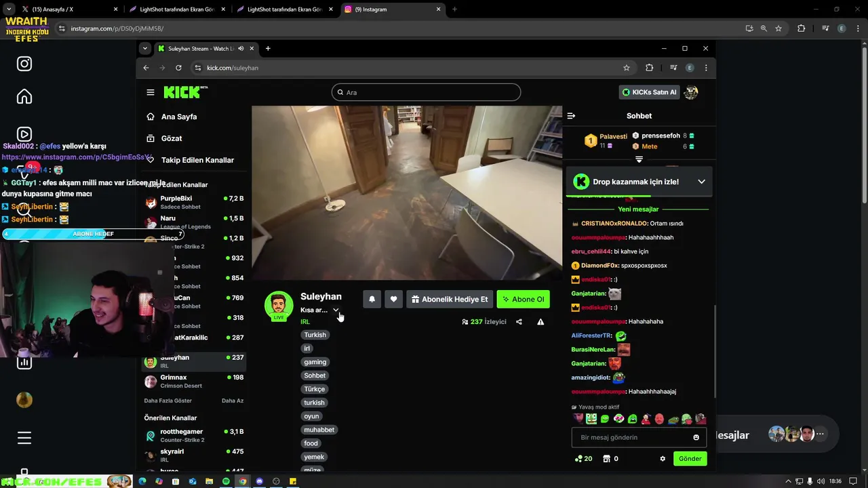Open the gaming tag
The height and width of the screenshot is (488, 868).
tap(315, 362)
